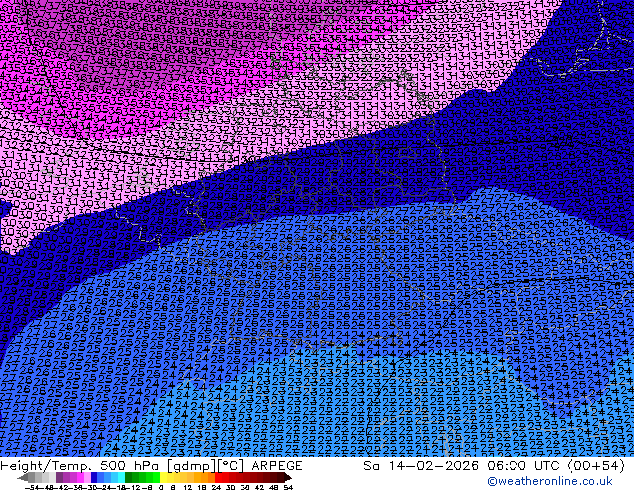Click the (00+54) forecast hour label
634x490 pixels.
click(597, 466)
